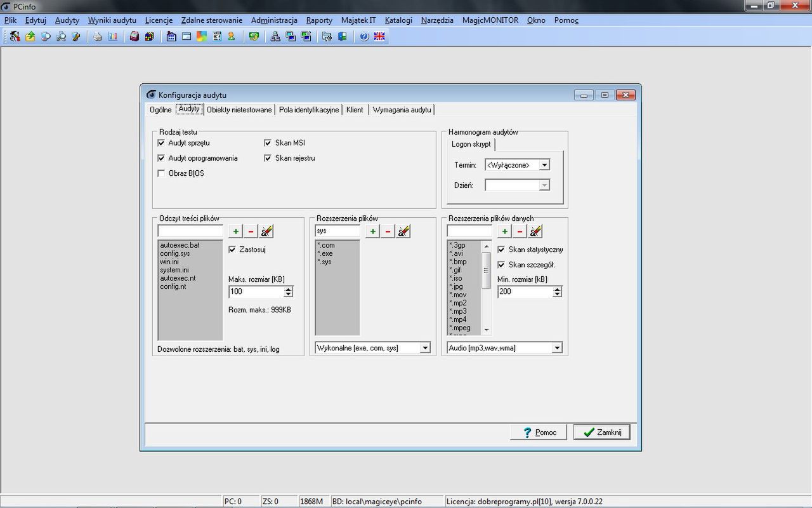Uncheck the Zastosuj checkbox

pyautogui.click(x=233, y=249)
